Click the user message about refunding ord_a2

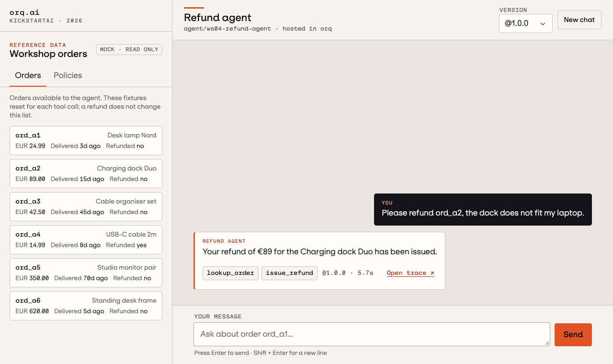coord(483,209)
